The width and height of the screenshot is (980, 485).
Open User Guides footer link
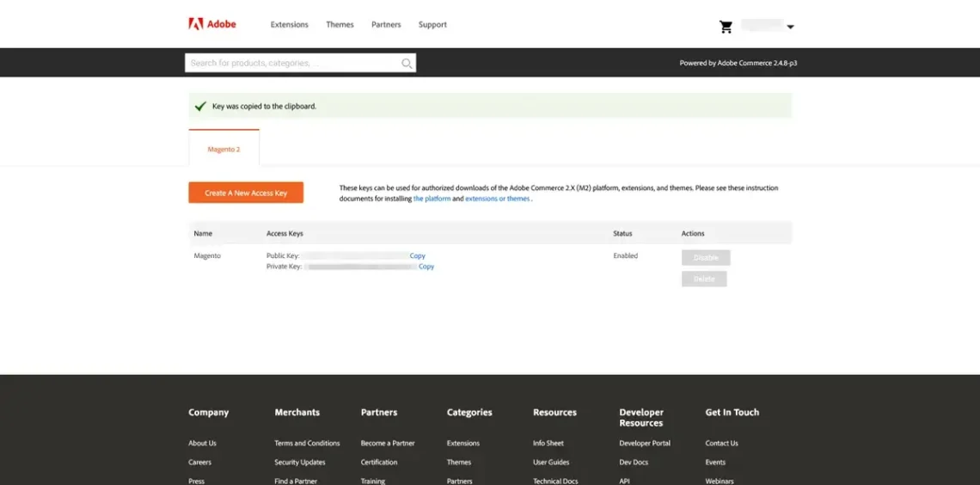(x=551, y=463)
